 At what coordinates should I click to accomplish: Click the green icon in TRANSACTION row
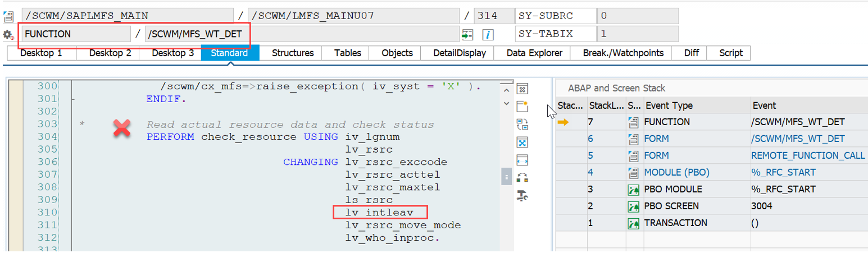tap(633, 223)
